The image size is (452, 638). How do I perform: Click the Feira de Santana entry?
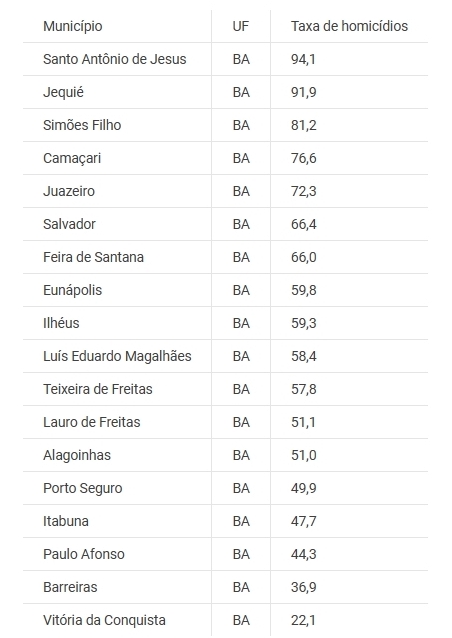(94, 257)
